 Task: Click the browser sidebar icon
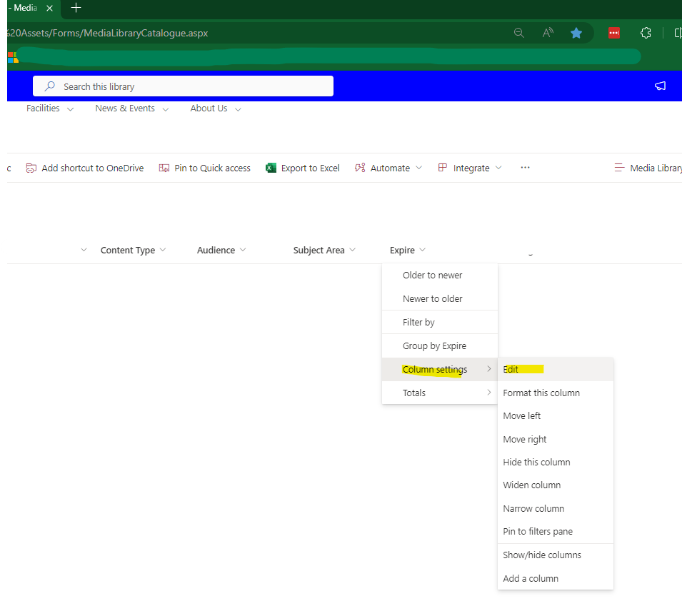point(678,33)
